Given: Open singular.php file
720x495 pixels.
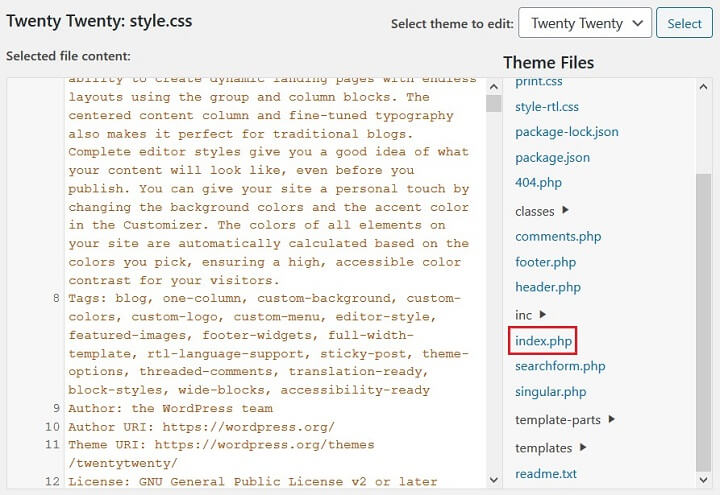Looking at the screenshot, I should click(551, 392).
